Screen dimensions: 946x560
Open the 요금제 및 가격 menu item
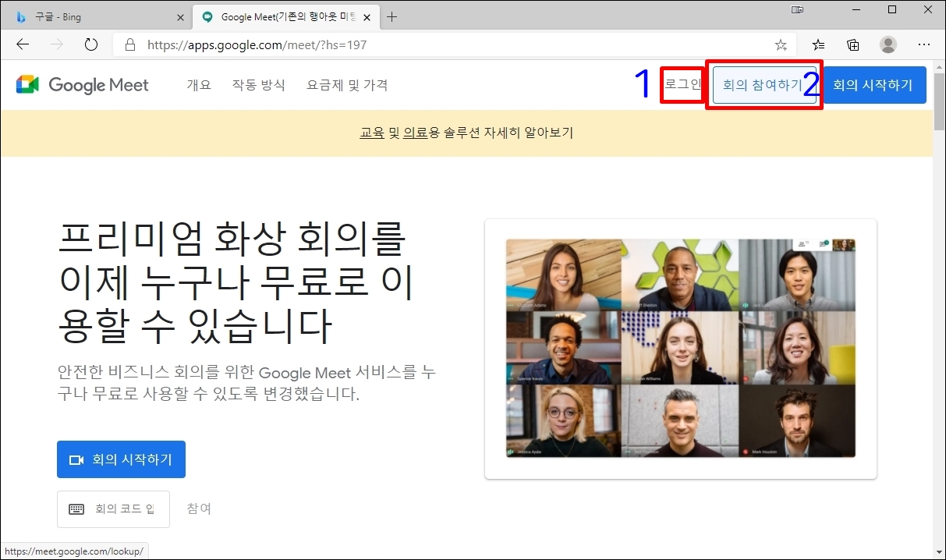point(347,84)
